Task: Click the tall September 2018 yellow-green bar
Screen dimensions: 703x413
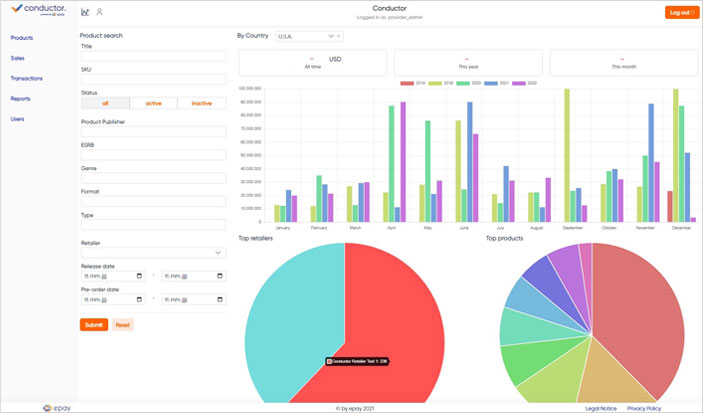Action: click(x=567, y=155)
